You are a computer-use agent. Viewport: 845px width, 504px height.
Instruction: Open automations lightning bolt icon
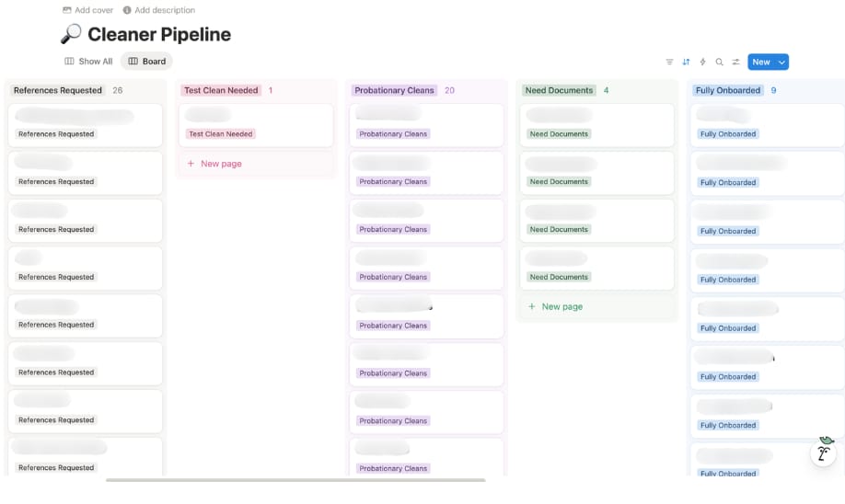(x=702, y=63)
